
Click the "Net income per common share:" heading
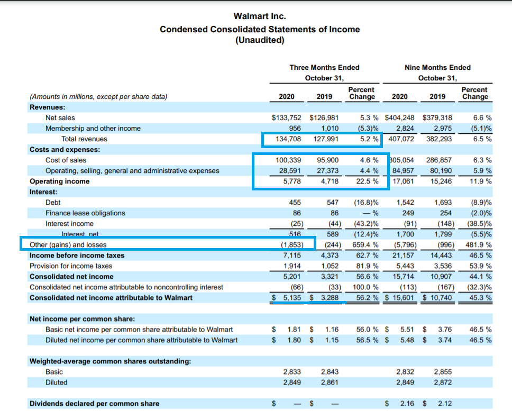click(83, 319)
